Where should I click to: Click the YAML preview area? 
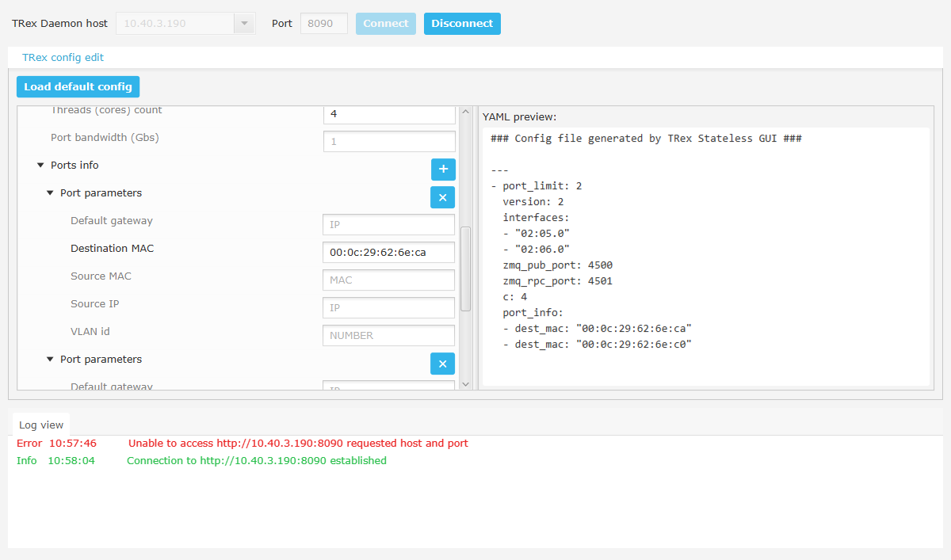point(705,253)
